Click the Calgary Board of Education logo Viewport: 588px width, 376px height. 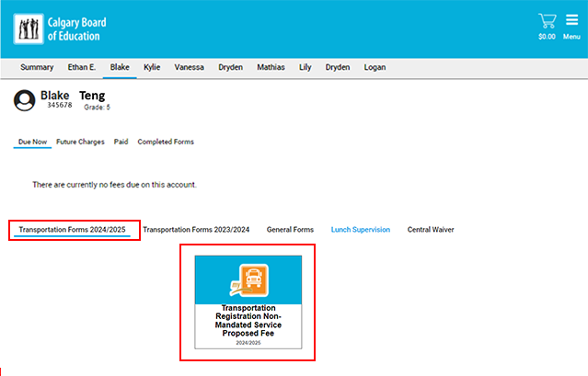click(x=58, y=28)
